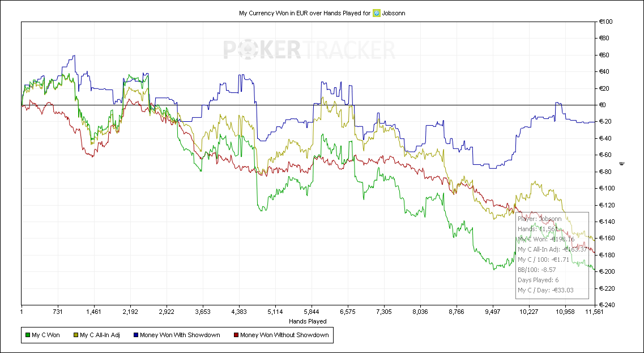Select Money Won Without Showdown legend label
The width and height of the screenshot is (644, 353).
[285, 335]
